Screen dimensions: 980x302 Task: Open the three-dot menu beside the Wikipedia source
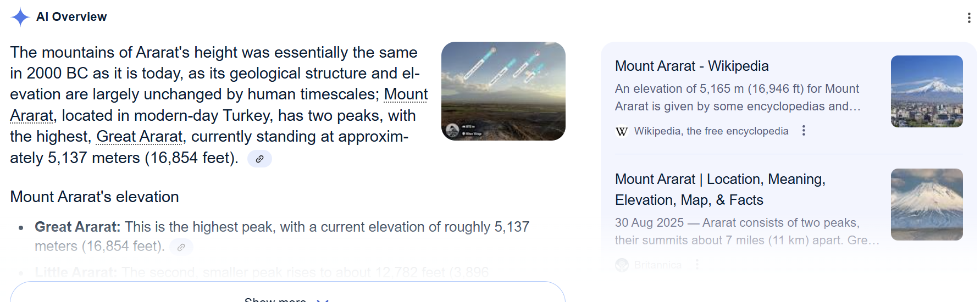pyautogui.click(x=804, y=131)
